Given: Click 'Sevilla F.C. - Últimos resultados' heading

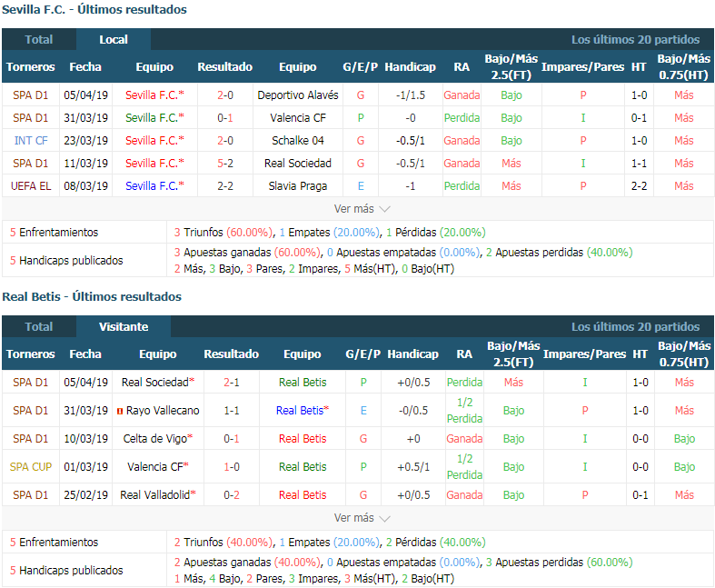Looking at the screenshot, I should point(94,10).
